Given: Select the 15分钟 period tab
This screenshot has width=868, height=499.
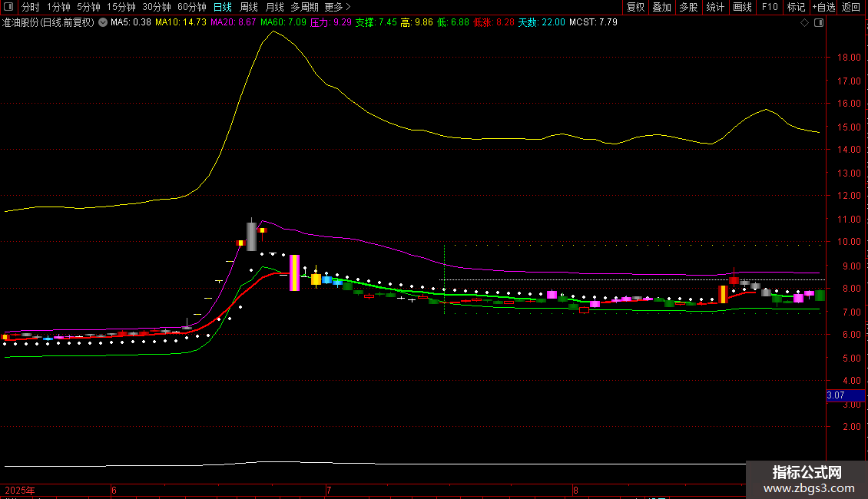Looking at the screenshot, I should click(121, 7).
